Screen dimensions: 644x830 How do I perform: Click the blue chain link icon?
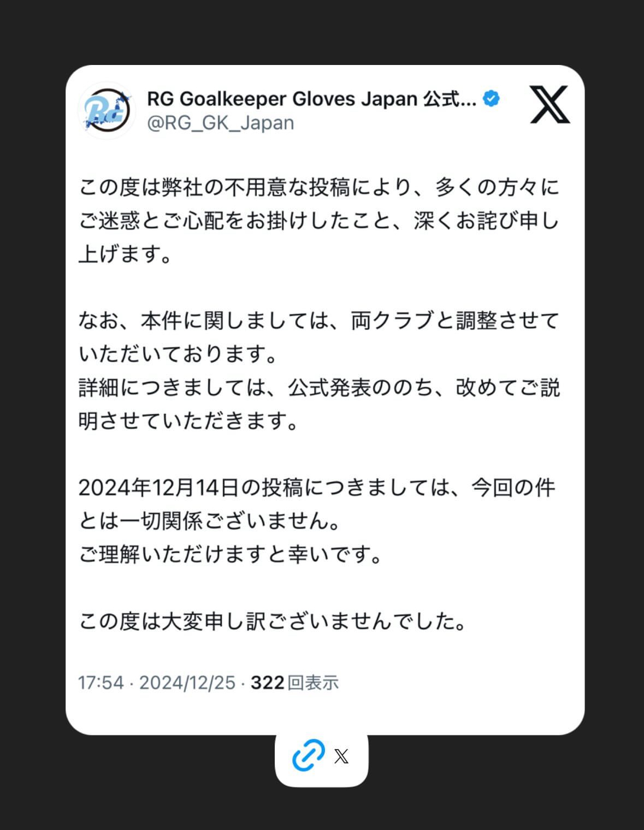point(309,756)
